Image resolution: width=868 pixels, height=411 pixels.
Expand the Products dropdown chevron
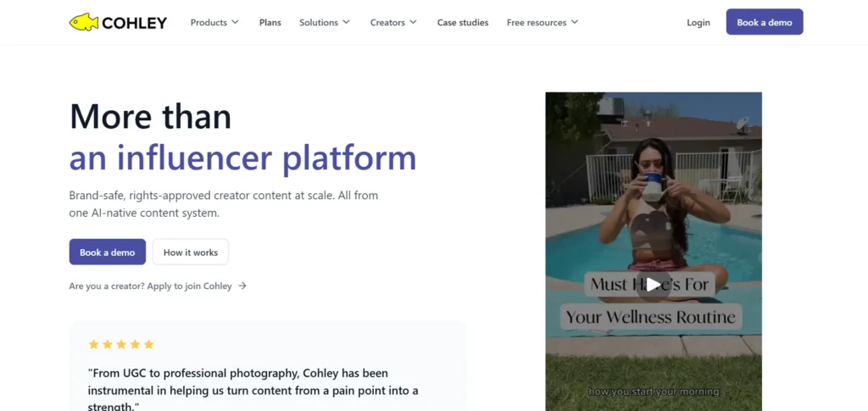coord(236,22)
